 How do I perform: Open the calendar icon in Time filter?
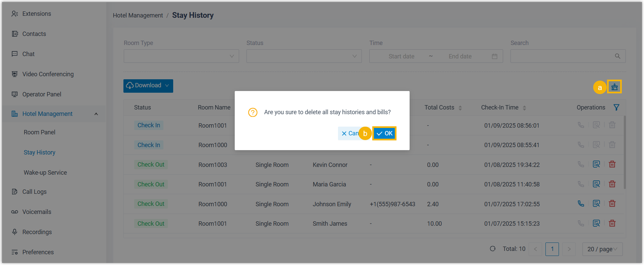coord(494,56)
